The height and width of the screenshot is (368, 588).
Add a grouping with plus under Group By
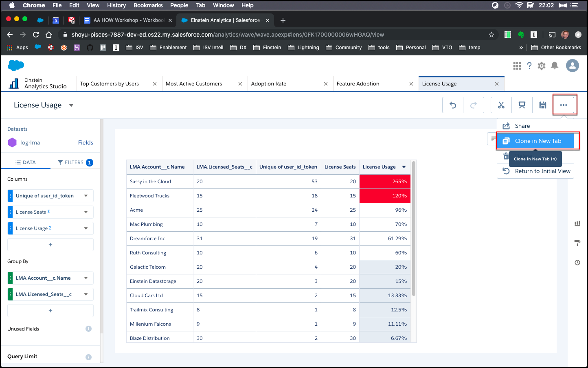pos(50,311)
